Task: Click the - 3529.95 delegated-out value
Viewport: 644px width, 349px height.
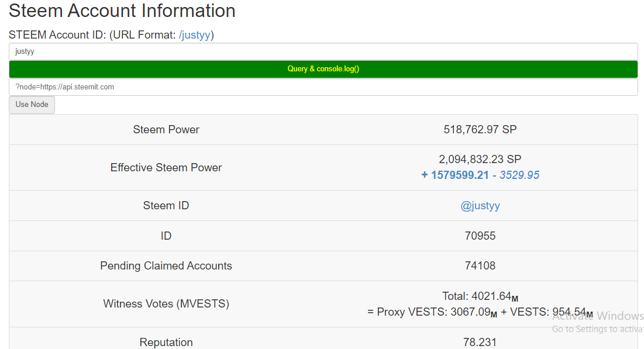Action: tap(516, 175)
